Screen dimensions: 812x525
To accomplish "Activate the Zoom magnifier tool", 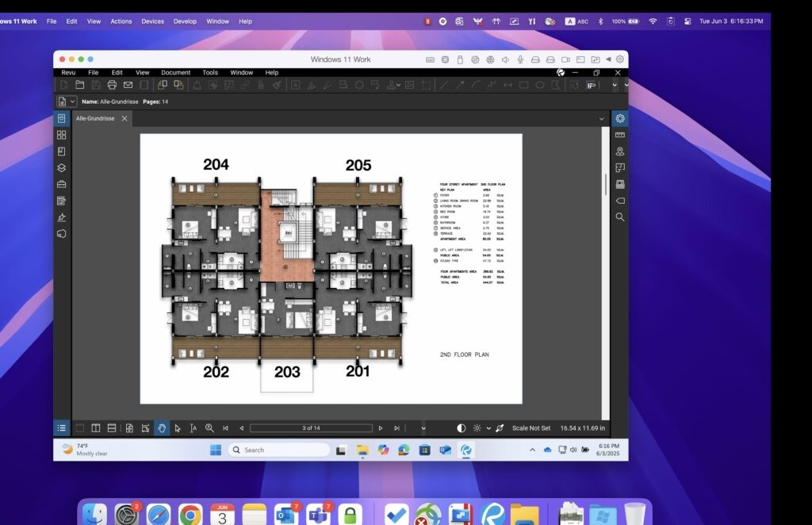I will [209, 428].
